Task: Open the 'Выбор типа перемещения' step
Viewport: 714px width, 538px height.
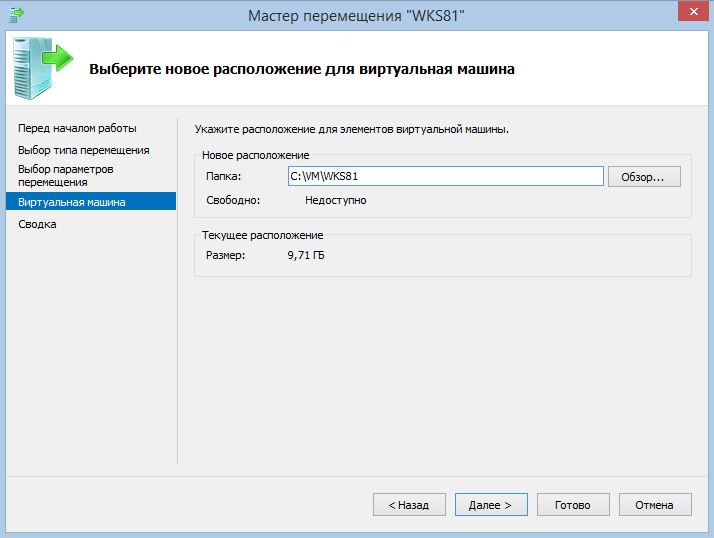Action: 83,150
